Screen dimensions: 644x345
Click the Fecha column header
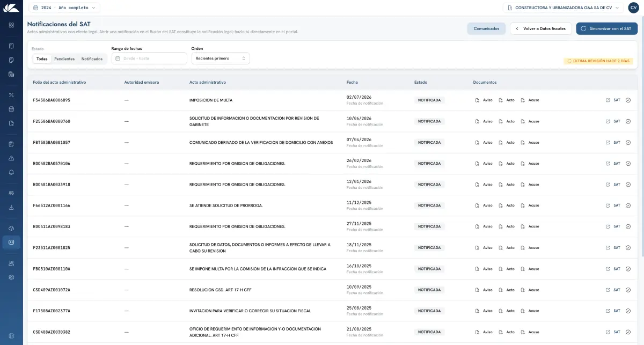pyautogui.click(x=352, y=83)
